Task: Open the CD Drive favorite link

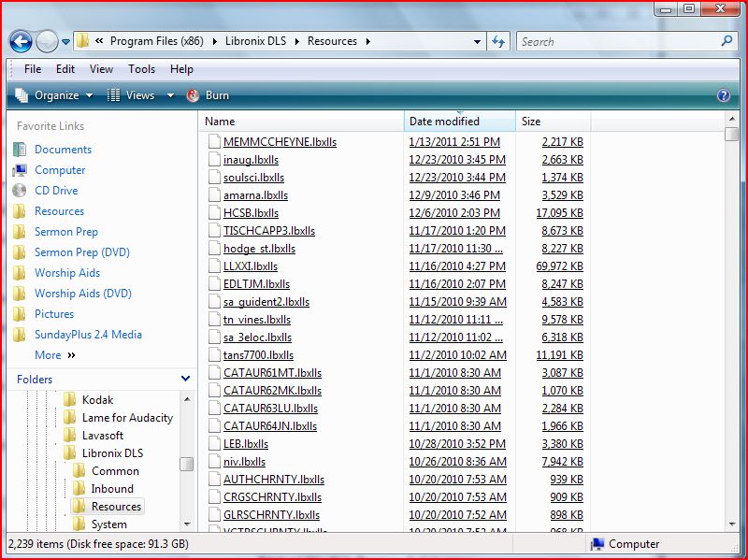Action: point(56,191)
